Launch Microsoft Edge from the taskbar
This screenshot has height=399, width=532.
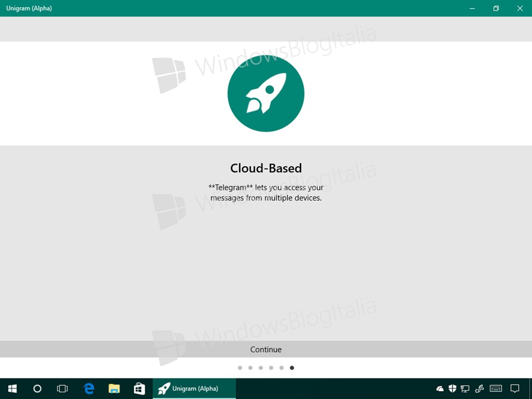89,388
